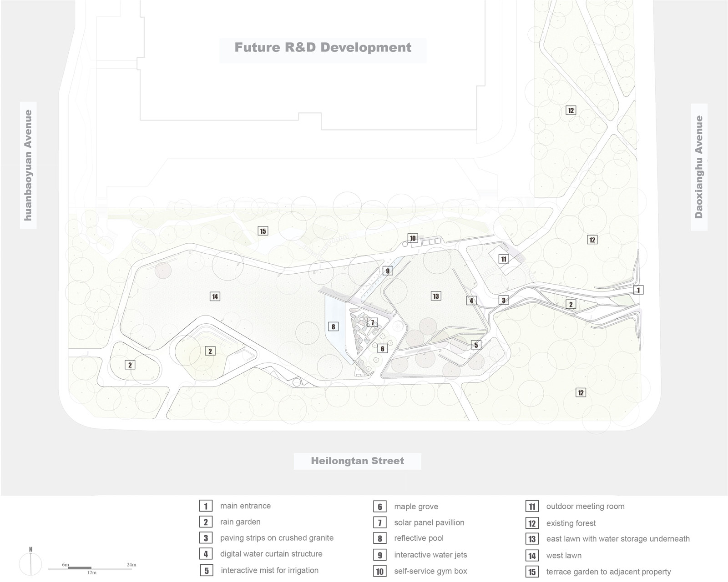Select the 'huanbaoyuan Avenue' vertical label
728x582 pixels.
29,166
